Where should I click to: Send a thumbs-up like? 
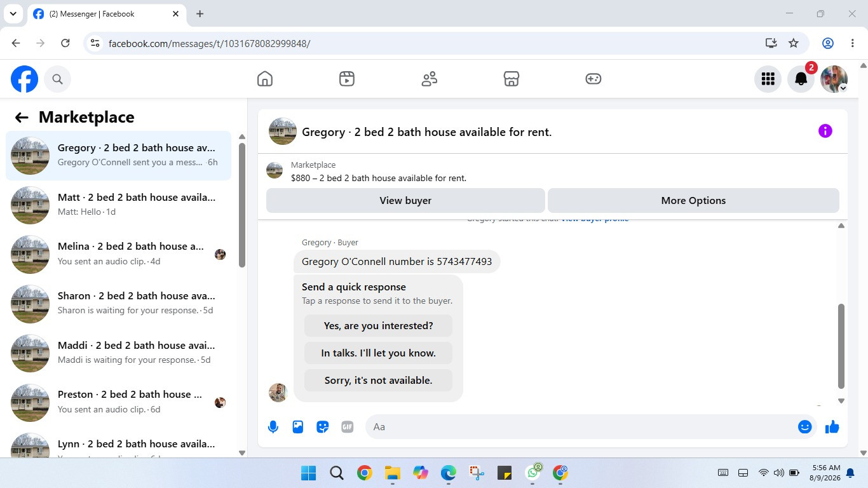pos(832,427)
